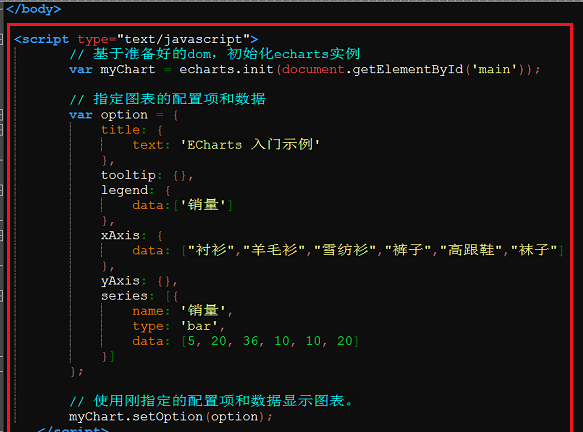Click the 'legend:' property key
The height and width of the screenshot is (432, 583).
[x=128, y=190]
